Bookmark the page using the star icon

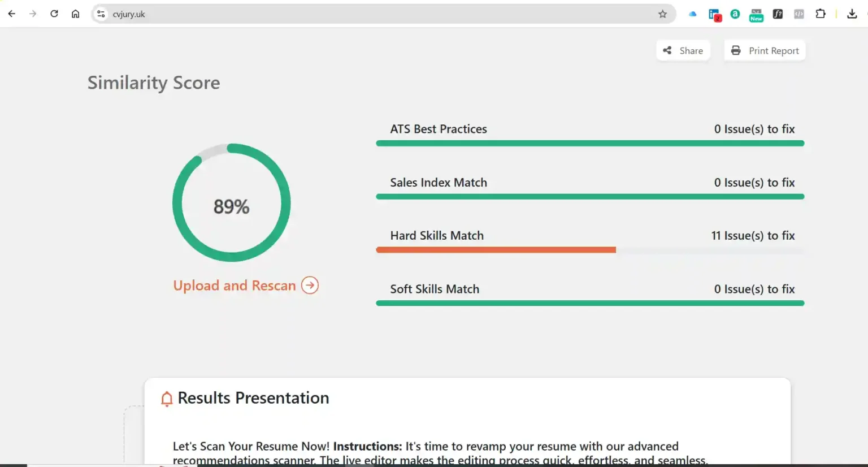[662, 14]
